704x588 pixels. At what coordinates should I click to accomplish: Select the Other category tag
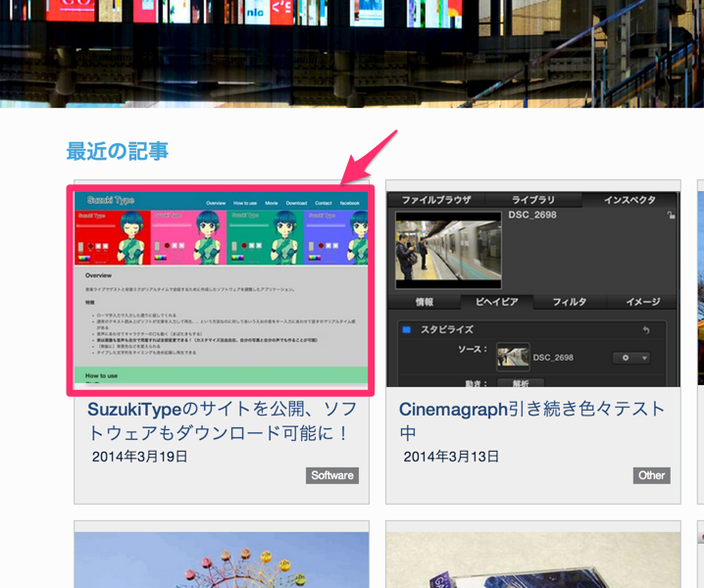[651, 475]
